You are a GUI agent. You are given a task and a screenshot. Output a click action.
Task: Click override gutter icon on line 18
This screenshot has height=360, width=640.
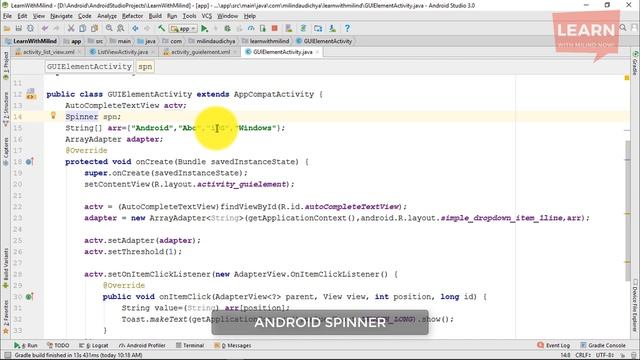29,162
